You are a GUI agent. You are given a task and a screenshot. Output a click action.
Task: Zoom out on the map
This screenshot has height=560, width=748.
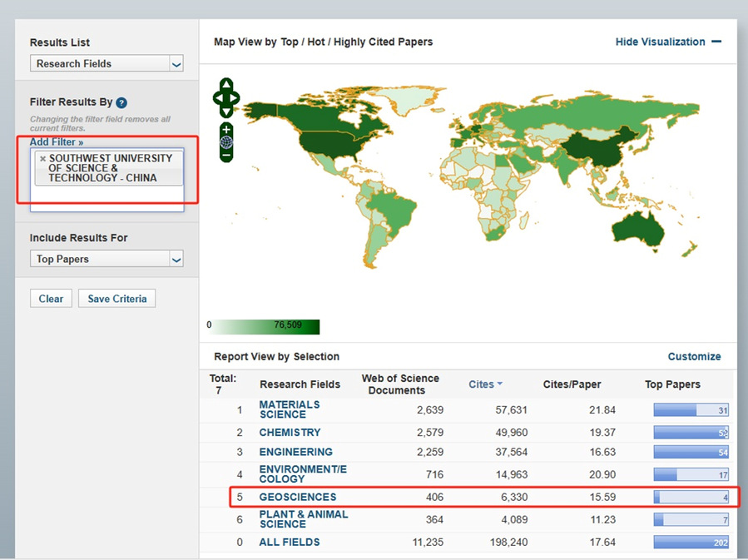pos(226,156)
